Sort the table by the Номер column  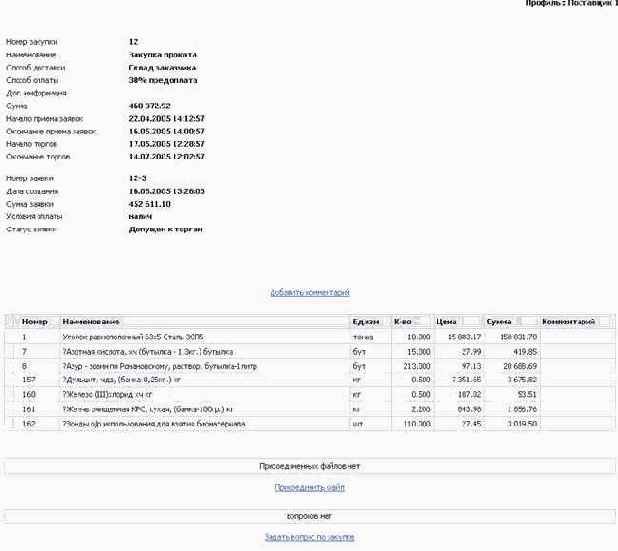point(35,322)
